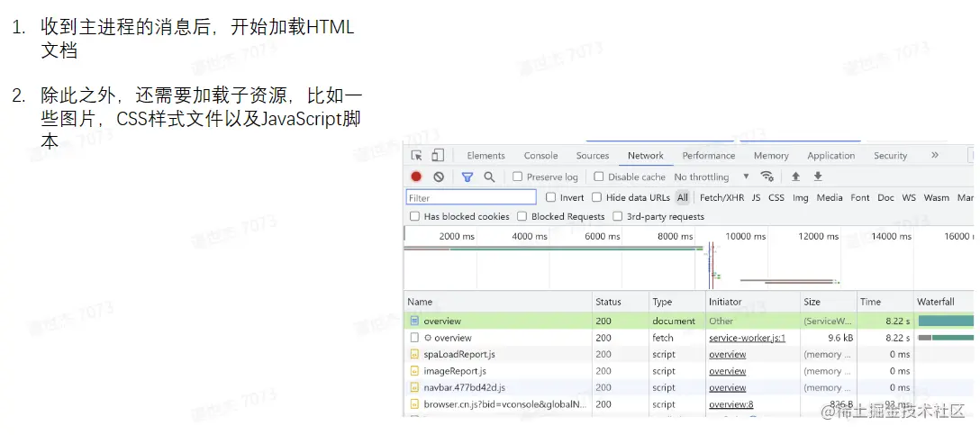
Task: Check the Invert filter checkbox
Action: click(x=550, y=197)
